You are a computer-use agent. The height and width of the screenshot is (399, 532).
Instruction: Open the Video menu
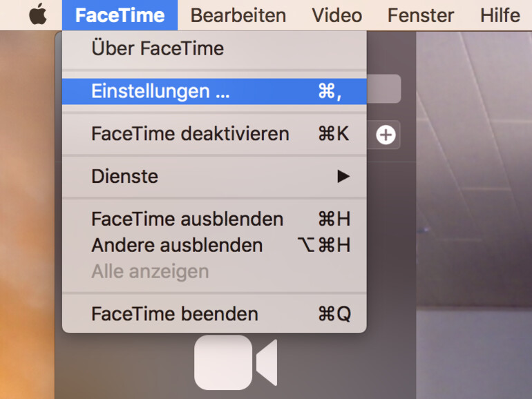(336, 15)
